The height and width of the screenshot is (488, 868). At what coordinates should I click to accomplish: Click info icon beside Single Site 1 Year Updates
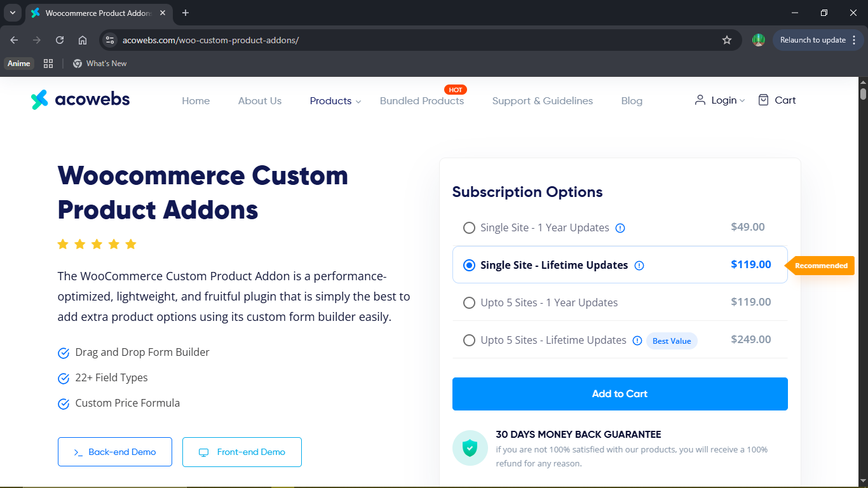coord(620,228)
